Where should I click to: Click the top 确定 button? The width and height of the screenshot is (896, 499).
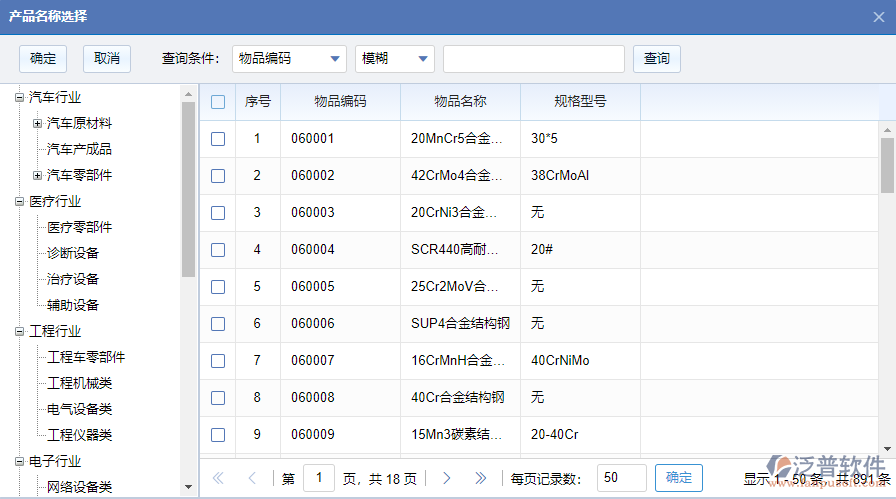43,59
